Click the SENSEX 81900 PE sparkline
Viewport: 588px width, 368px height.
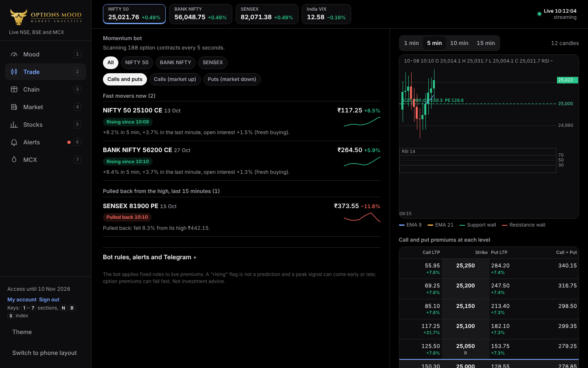(362, 218)
